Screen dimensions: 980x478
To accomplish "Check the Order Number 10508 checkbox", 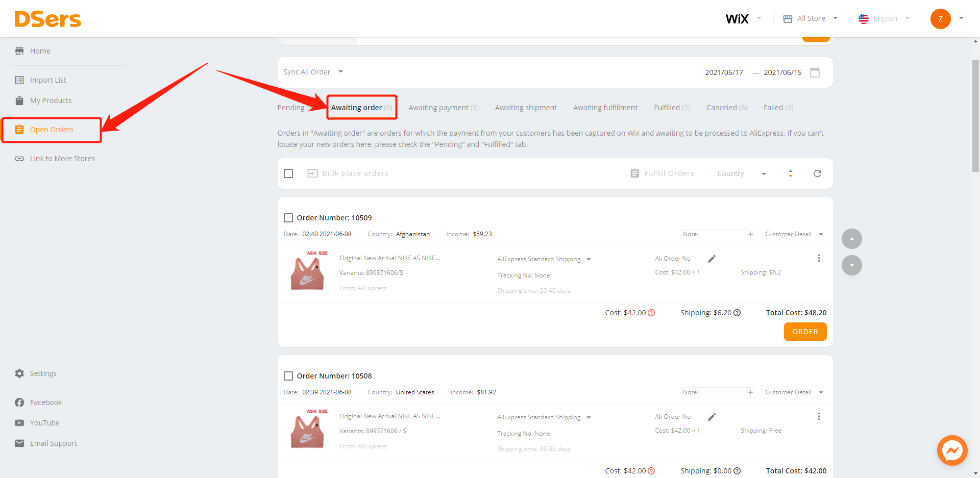I will coord(288,376).
